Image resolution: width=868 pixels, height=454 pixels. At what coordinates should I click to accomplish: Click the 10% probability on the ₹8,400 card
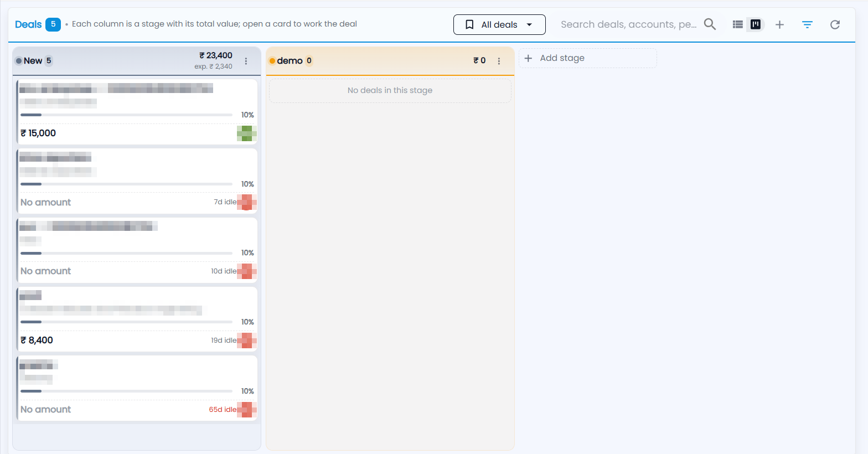point(247,322)
